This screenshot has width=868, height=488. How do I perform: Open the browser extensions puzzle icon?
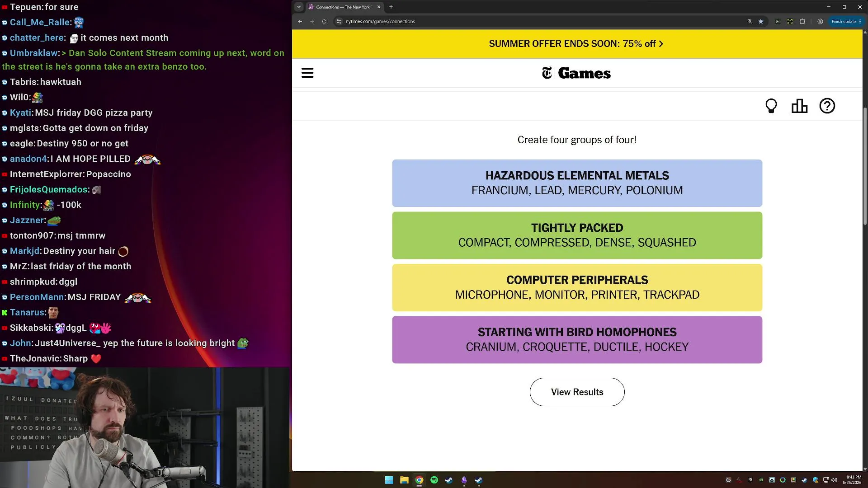click(802, 21)
